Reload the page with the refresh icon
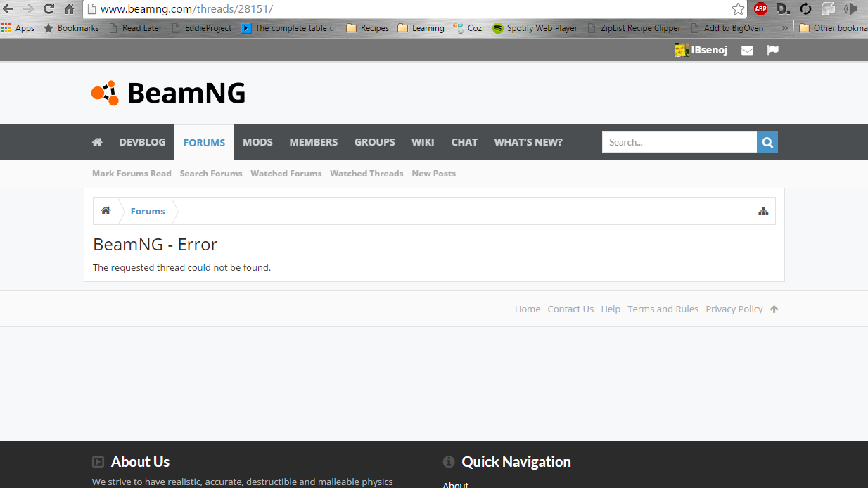Viewport: 868px width, 488px height. click(49, 8)
